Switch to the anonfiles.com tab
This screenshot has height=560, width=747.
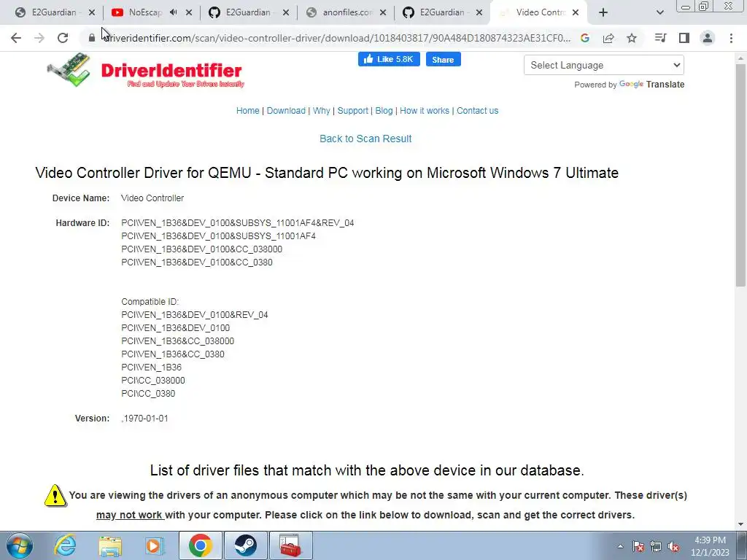tap(345, 12)
